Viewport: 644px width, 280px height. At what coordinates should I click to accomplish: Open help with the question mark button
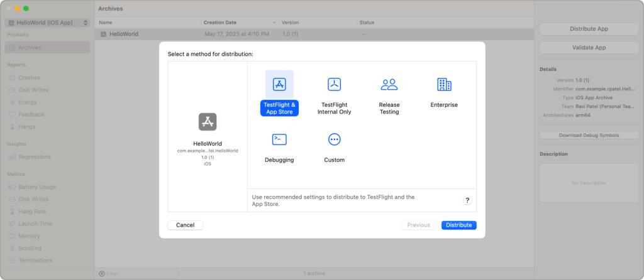(467, 200)
